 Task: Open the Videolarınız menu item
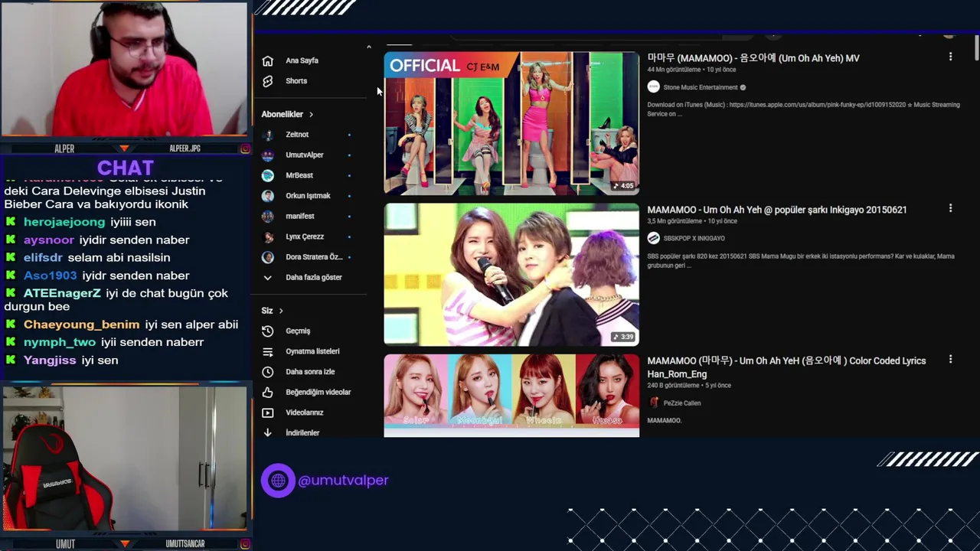tap(305, 412)
